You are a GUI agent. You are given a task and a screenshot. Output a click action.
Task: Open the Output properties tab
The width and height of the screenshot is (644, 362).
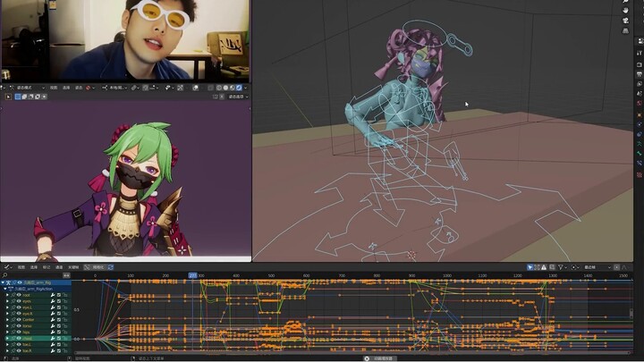point(640,74)
